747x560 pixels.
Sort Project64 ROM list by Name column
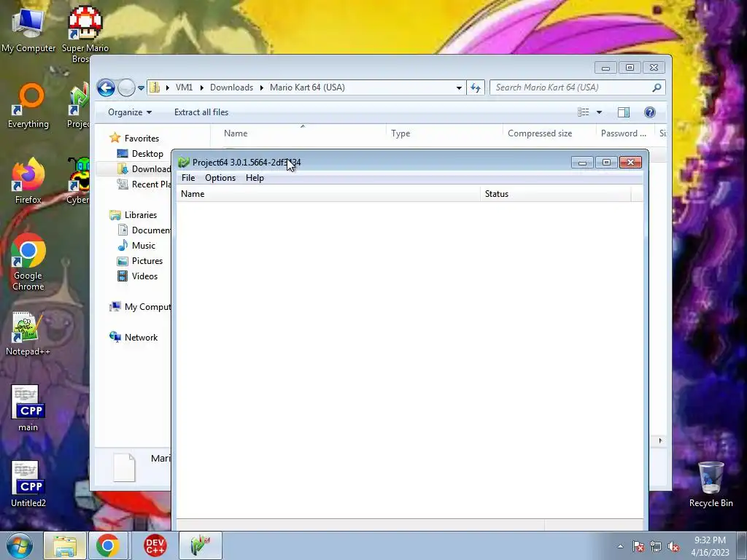328,194
